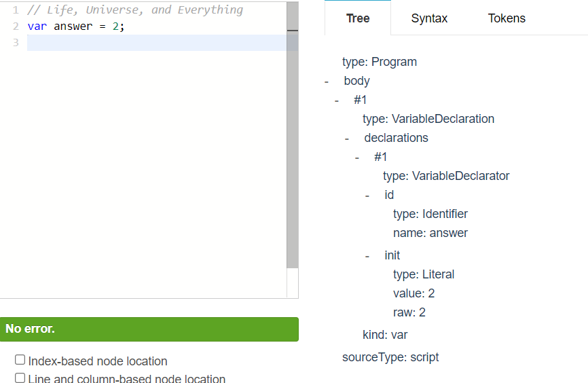Select 'raw: 2' row in tree
588x383 pixels.
(x=409, y=312)
